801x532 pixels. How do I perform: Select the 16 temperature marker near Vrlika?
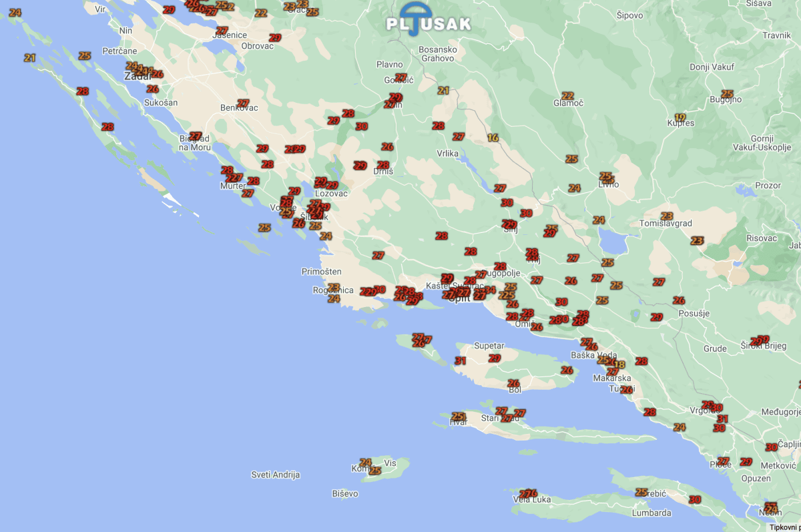493,138
